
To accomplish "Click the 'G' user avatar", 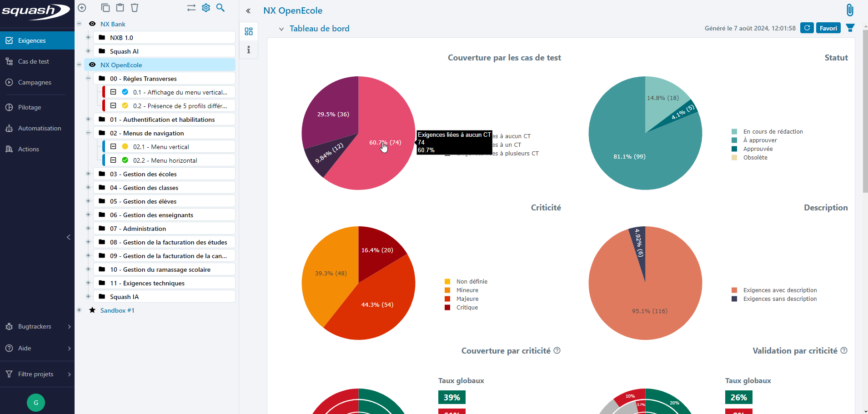I will [36, 403].
